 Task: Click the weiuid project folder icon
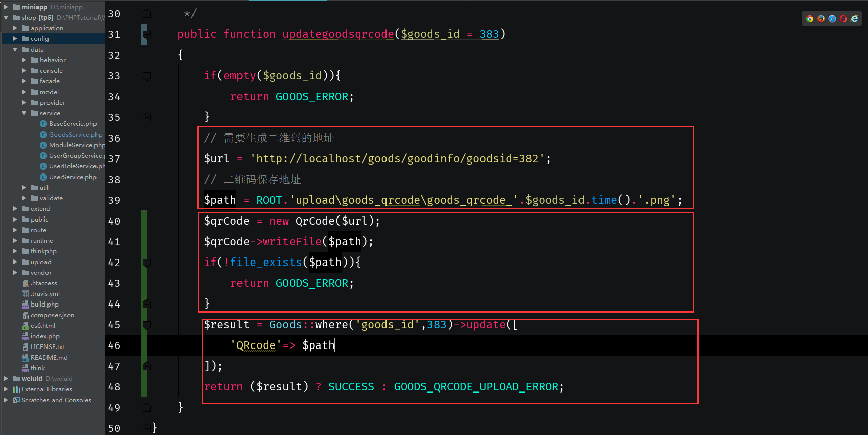pyautogui.click(x=16, y=379)
